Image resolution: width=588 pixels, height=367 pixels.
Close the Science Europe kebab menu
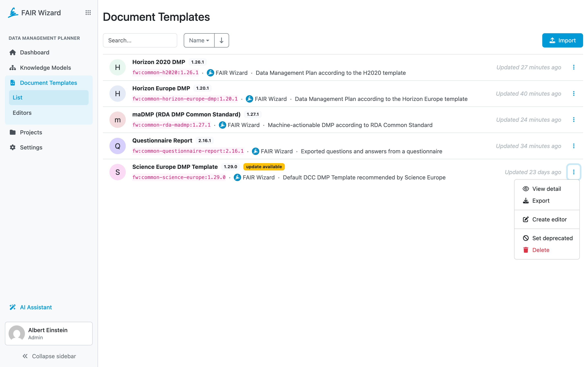pos(574,172)
